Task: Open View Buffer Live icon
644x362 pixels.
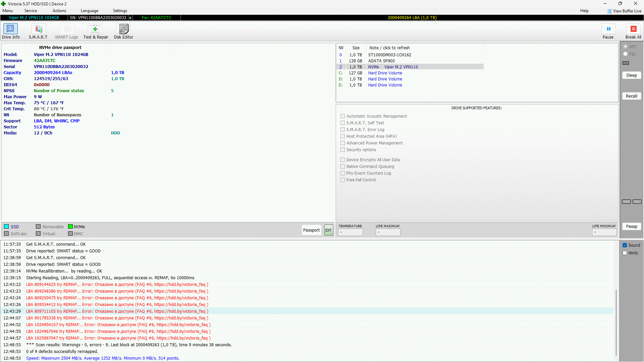Action: (609, 11)
